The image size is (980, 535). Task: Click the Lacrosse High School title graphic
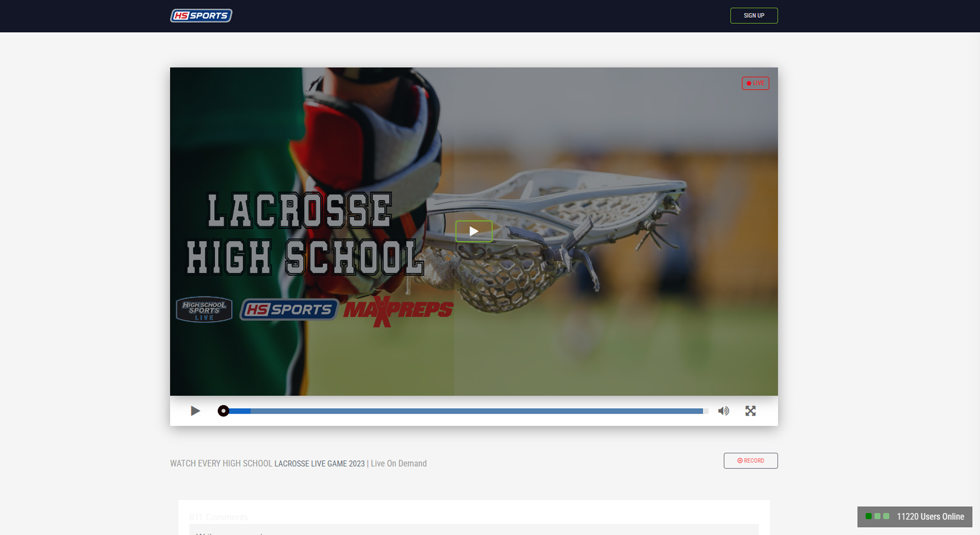[x=303, y=234]
